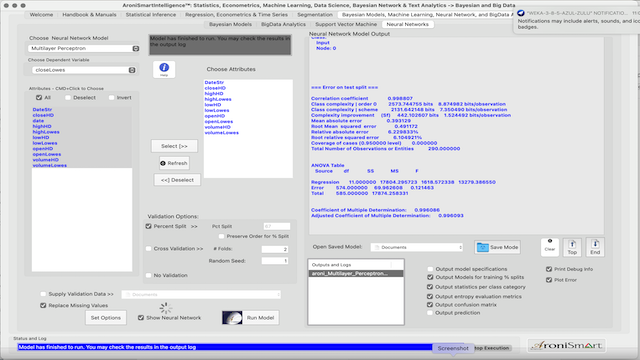Enable Supply Validation Data checkbox

(x=43, y=294)
